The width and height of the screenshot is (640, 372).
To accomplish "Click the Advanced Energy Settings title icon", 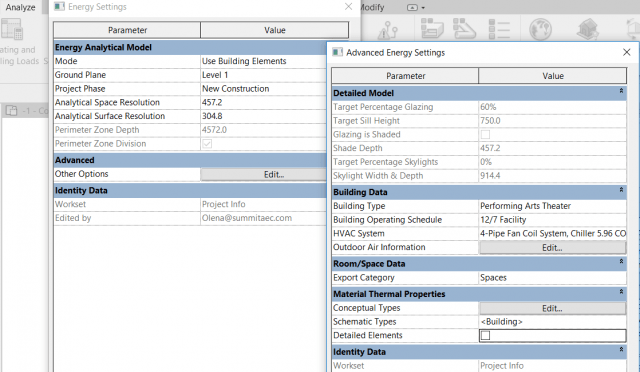I will pos(338,52).
